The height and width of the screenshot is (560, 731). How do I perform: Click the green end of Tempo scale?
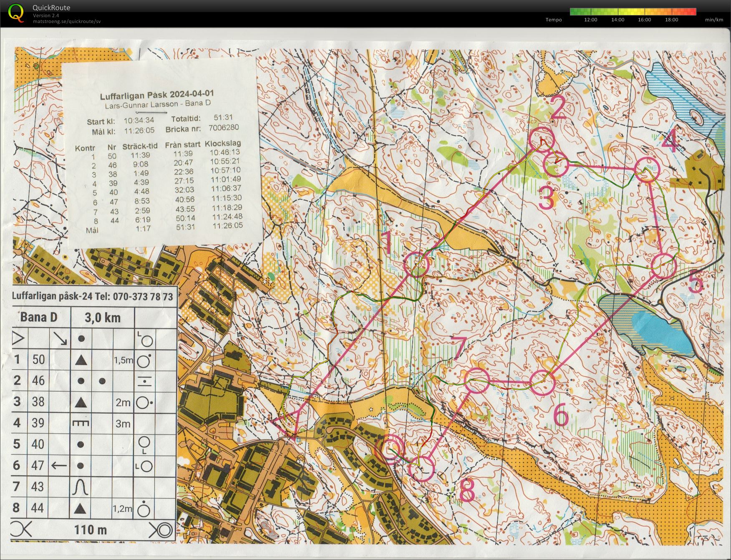tap(574, 12)
